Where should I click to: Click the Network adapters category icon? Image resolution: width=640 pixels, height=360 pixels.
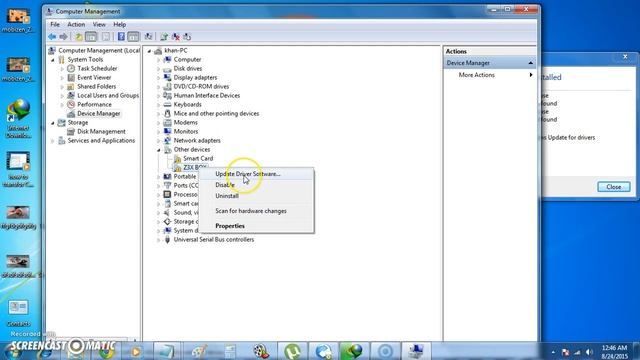point(167,140)
